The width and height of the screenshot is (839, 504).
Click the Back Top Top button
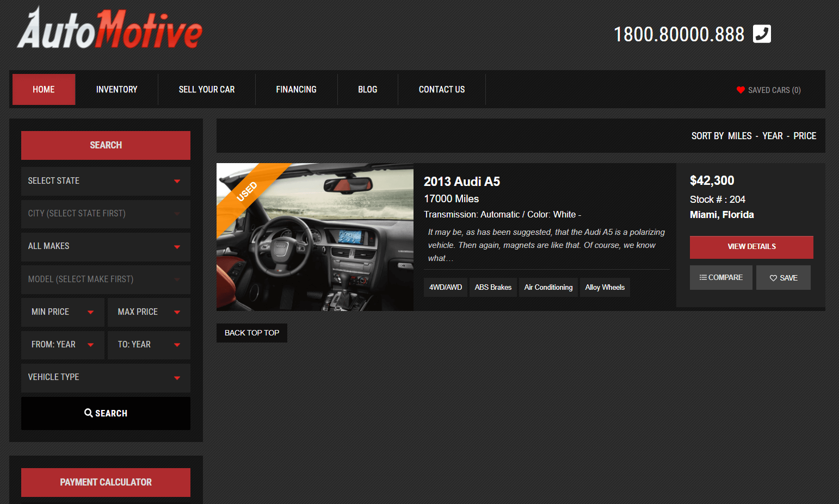click(252, 333)
